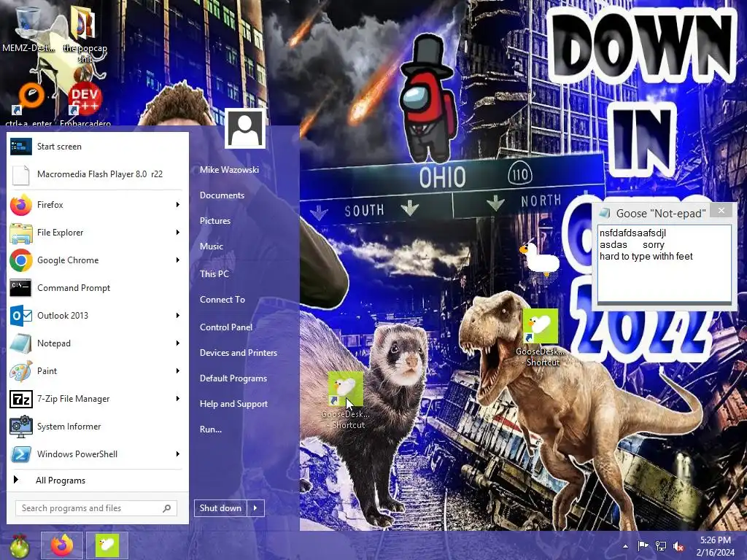Click inside the Goose Not-epad text area
Image resolution: width=747 pixels, height=560 pixels.
coord(665,263)
